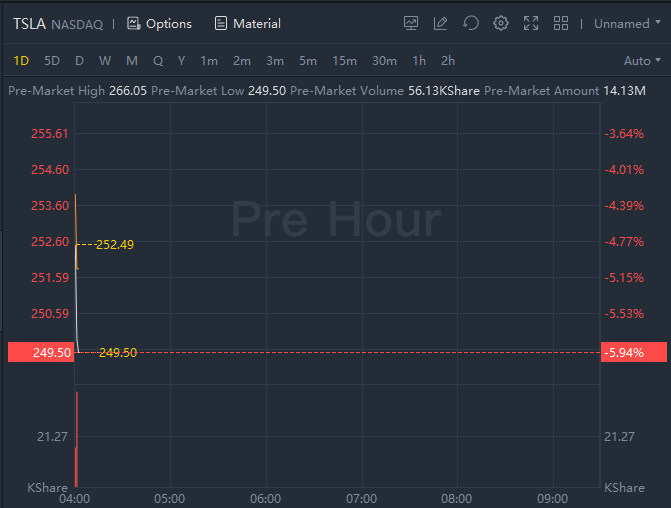
Task: Click the red volume bar at 04:00
Action: (76, 440)
